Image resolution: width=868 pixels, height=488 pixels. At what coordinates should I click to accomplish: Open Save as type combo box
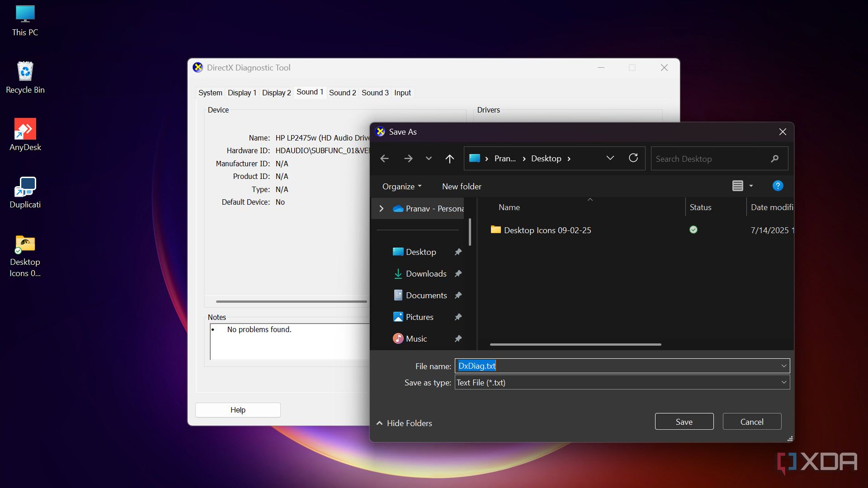(622, 382)
